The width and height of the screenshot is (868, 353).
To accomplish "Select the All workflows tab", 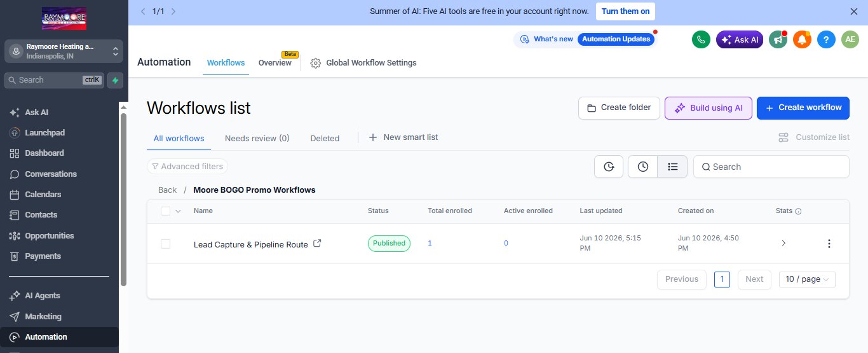I will click(x=179, y=138).
